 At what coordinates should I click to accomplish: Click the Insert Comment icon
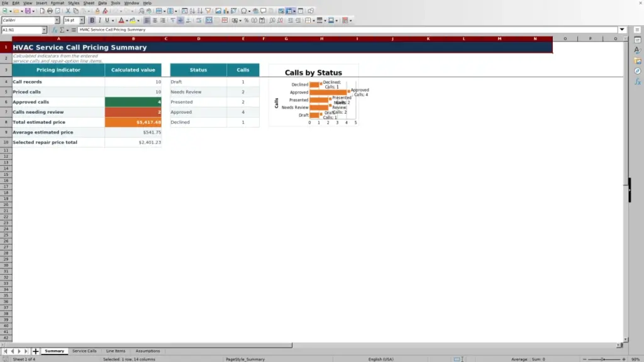tap(264, 11)
